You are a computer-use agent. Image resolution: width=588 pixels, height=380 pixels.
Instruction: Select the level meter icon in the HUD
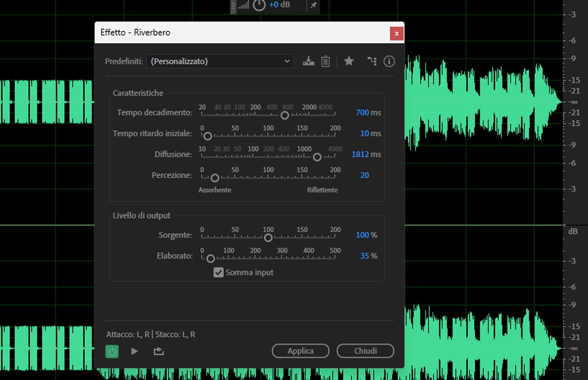[x=244, y=6]
